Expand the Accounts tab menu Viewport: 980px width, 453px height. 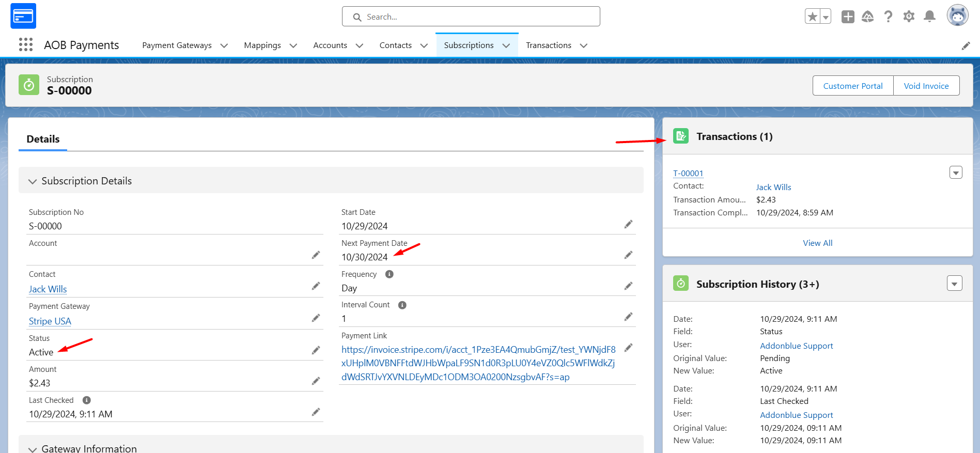pyautogui.click(x=360, y=45)
